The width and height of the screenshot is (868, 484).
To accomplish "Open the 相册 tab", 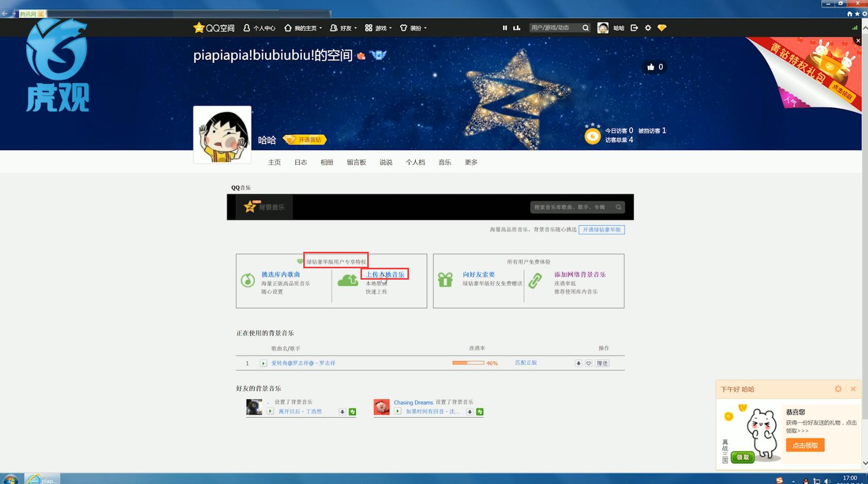I will pyautogui.click(x=327, y=162).
